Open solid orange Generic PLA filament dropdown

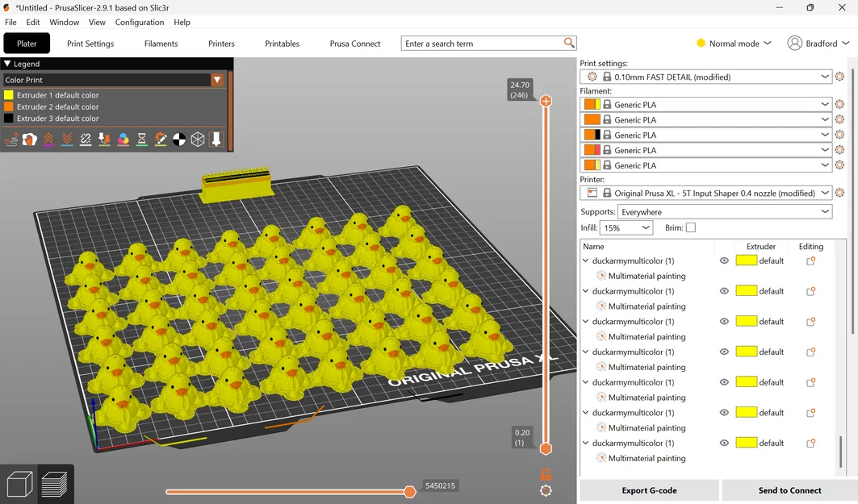click(825, 119)
